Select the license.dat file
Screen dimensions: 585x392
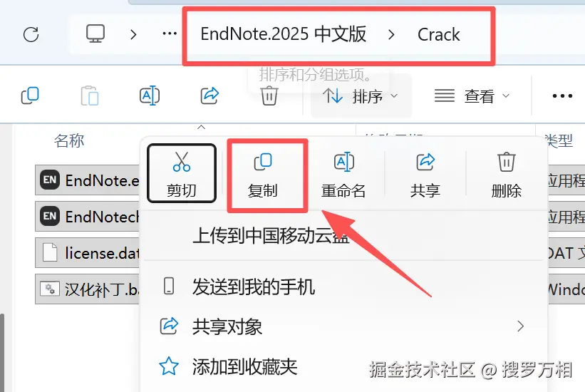tap(88, 253)
